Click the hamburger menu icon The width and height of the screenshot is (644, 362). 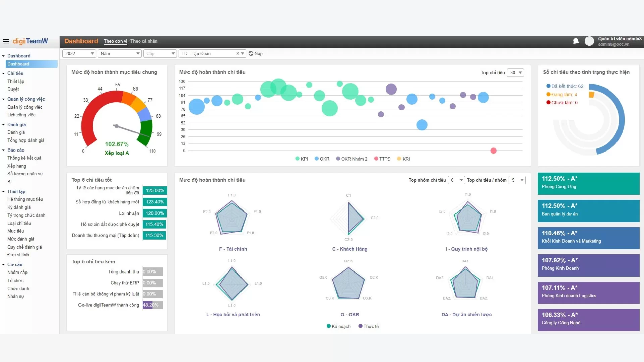6,41
